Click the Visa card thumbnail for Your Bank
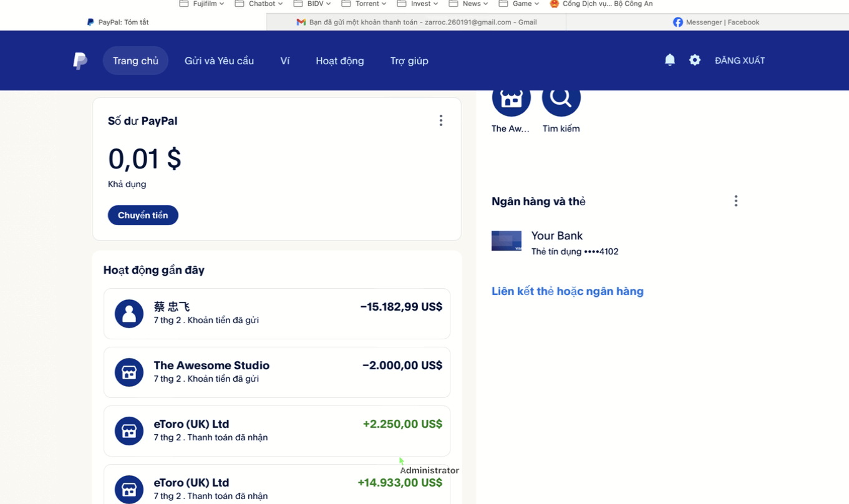 point(507,241)
